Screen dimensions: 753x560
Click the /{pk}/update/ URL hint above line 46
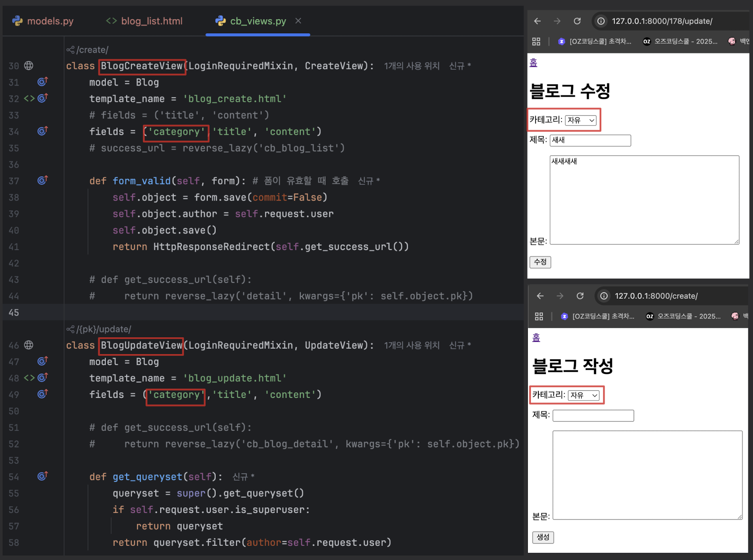coord(104,329)
